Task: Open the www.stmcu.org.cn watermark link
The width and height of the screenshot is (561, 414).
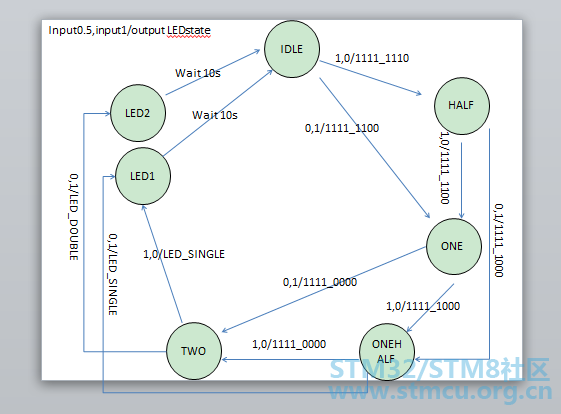Action: click(440, 391)
